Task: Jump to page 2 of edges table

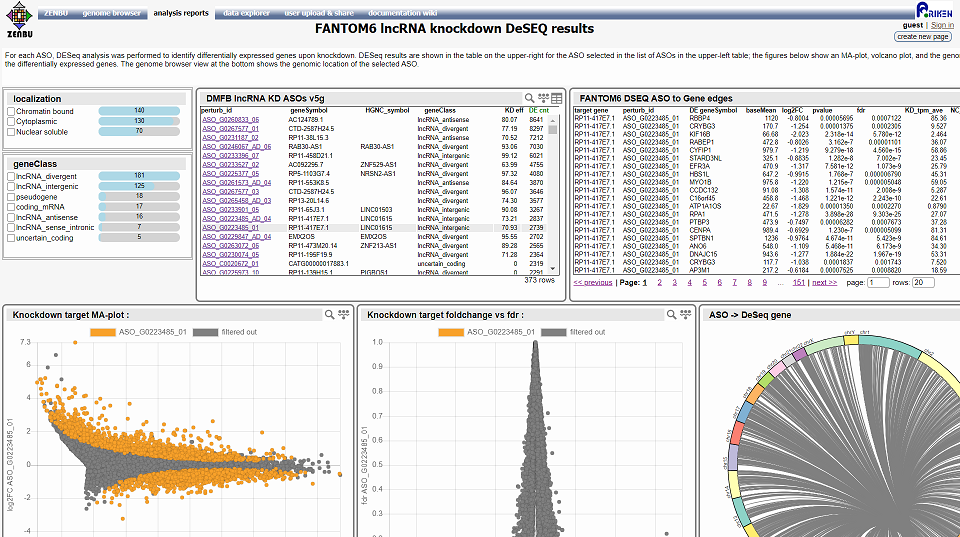Action: click(659, 283)
